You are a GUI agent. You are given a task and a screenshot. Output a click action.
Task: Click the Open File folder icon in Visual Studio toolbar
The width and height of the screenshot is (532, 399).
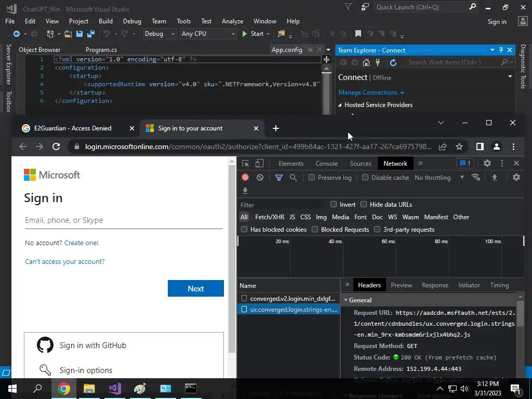click(68, 34)
